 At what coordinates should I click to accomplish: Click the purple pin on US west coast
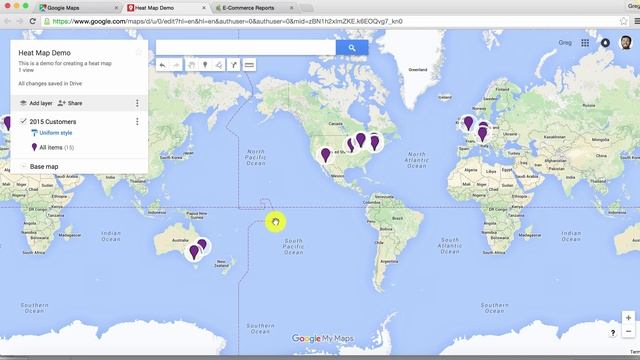pos(325,155)
